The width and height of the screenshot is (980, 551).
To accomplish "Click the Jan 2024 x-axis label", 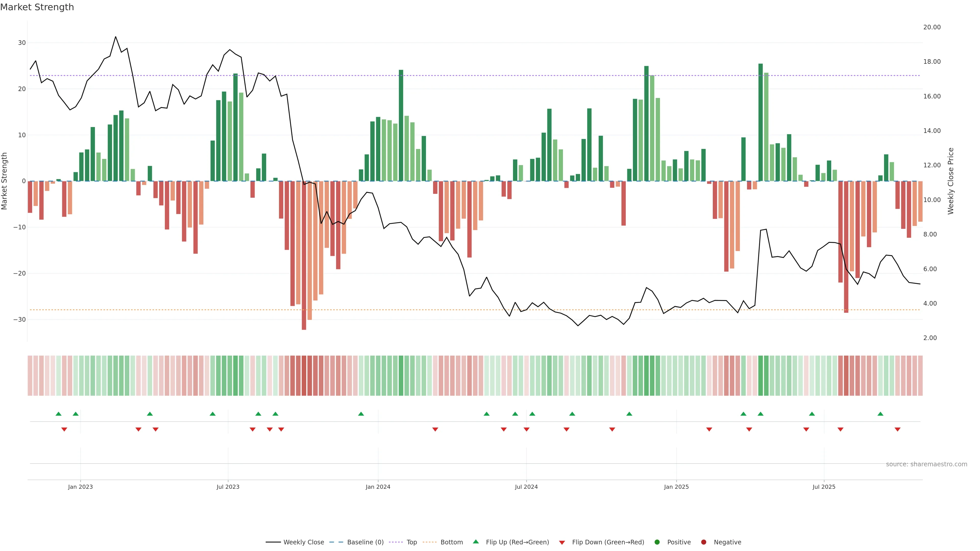I will click(x=378, y=487).
